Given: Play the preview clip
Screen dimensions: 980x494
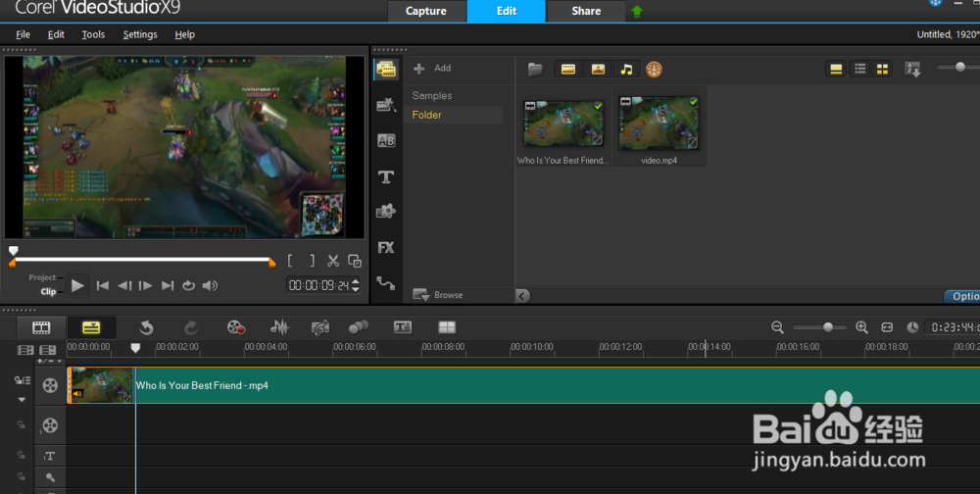Looking at the screenshot, I should point(77,286).
